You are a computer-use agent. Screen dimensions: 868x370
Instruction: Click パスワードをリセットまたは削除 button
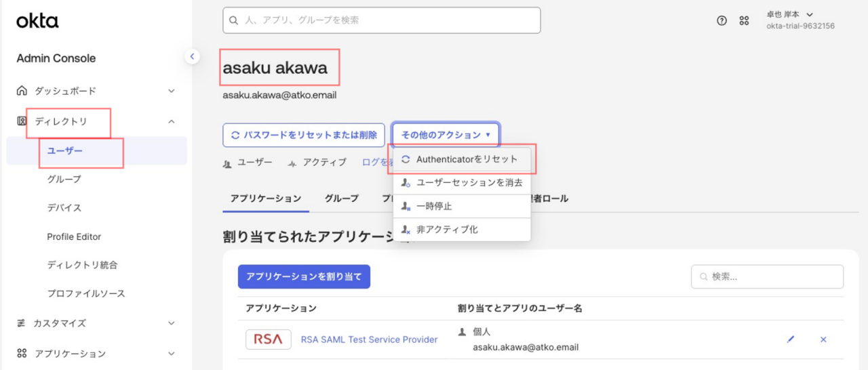click(304, 135)
